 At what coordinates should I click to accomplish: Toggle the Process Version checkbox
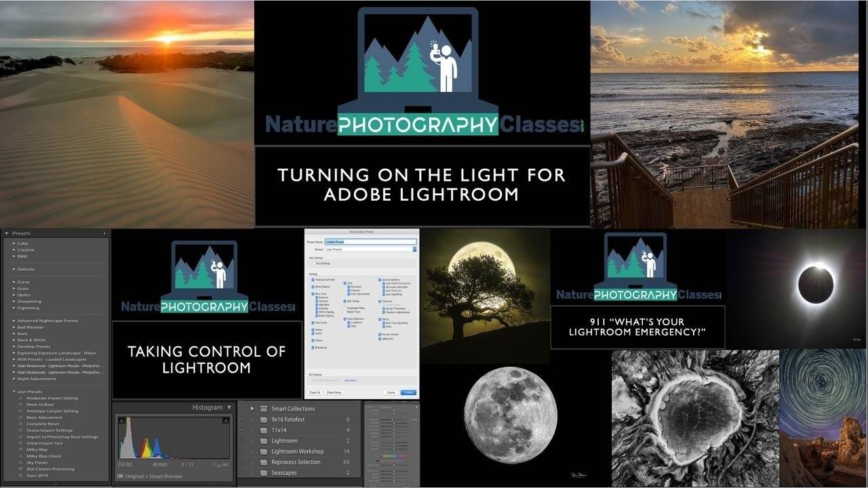click(x=380, y=334)
